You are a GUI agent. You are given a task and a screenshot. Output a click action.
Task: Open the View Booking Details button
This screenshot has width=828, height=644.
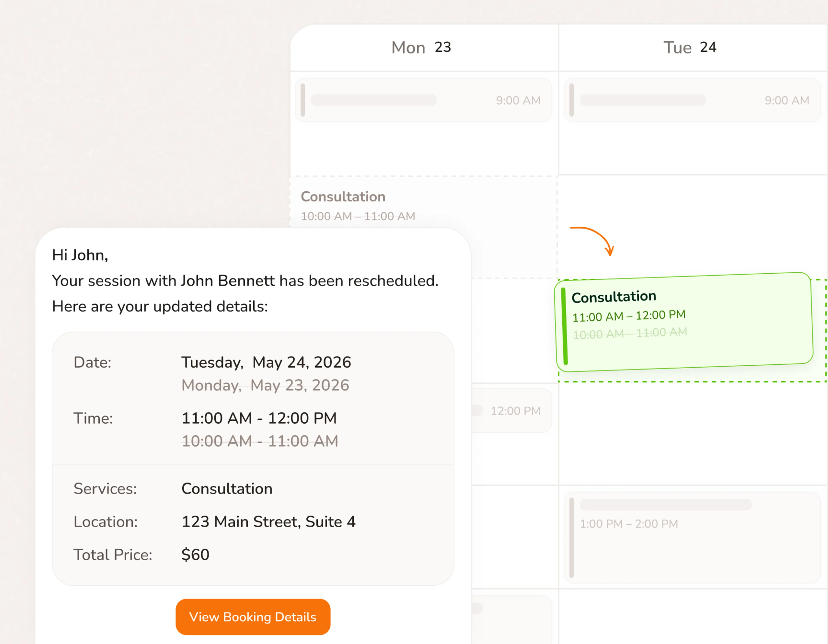coord(253,617)
